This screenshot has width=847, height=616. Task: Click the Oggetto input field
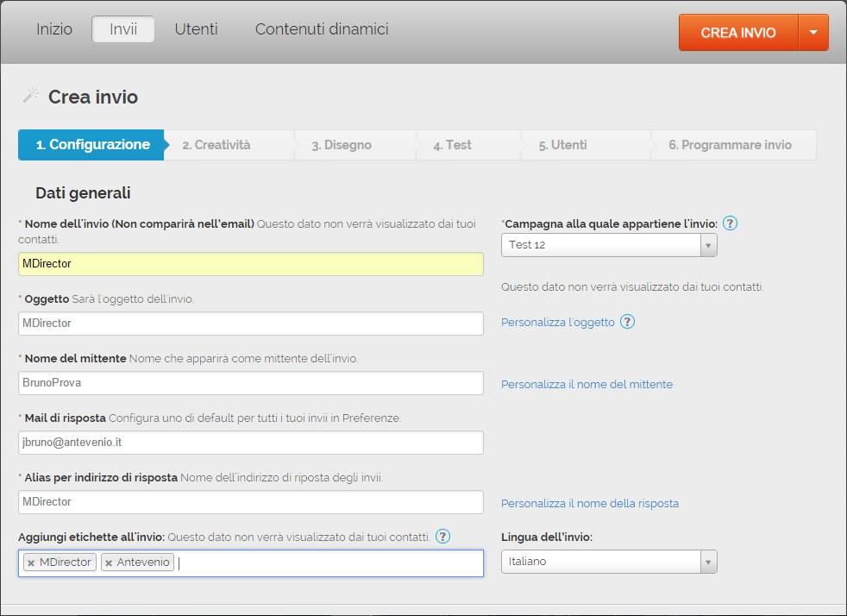coord(250,324)
